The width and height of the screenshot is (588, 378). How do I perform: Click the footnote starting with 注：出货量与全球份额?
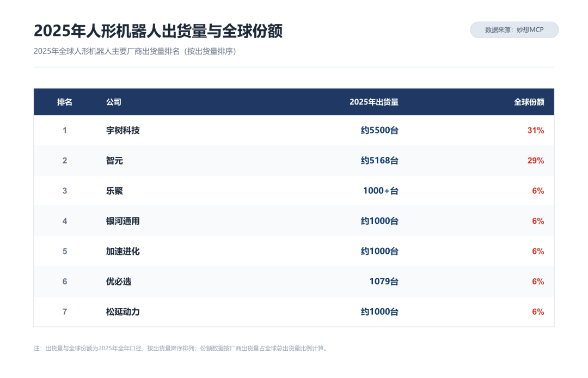click(181, 349)
